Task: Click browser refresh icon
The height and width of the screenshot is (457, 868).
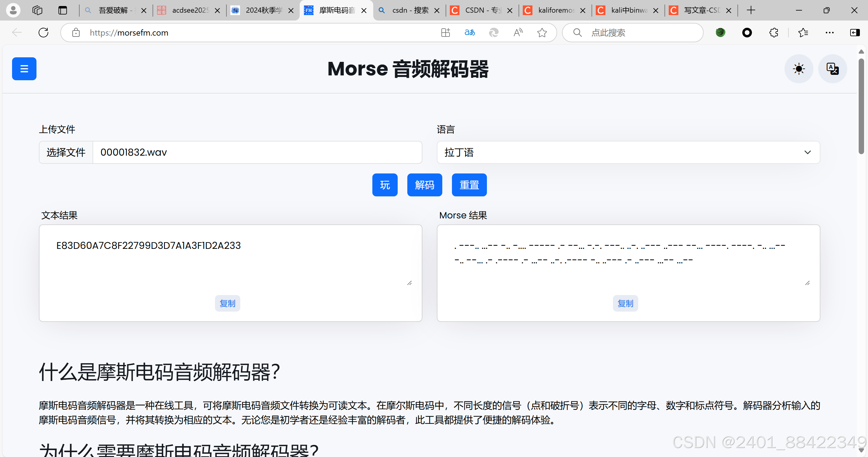Action: (43, 33)
